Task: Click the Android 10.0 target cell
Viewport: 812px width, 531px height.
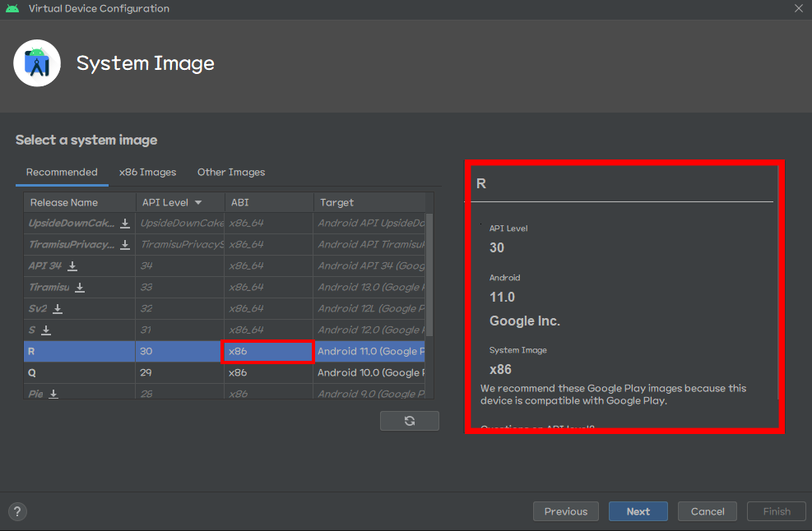Action: pyautogui.click(x=369, y=372)
